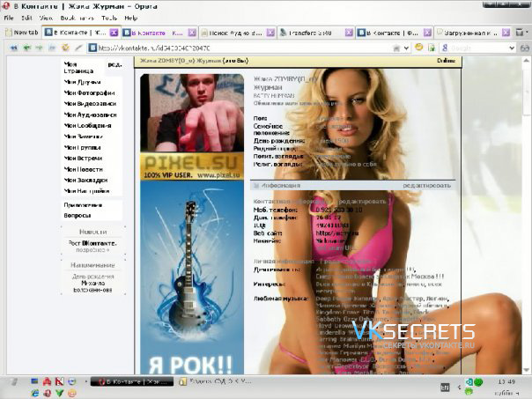Click the page icon left of search box
The image size is (532, 399).
pyautogui.click(x=432, y=48)
